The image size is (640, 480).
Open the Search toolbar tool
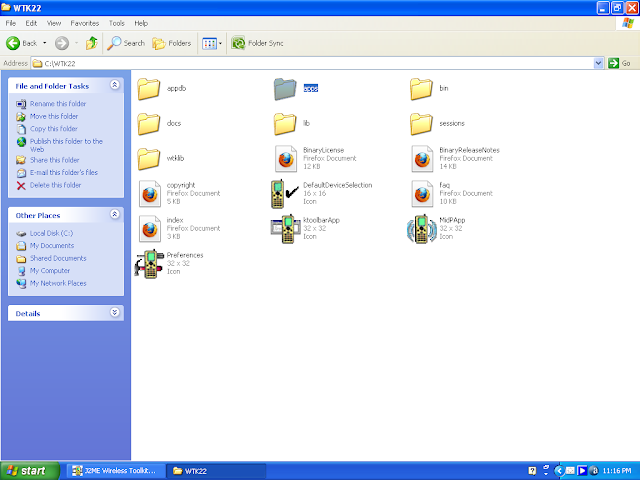pyautogui.click(x=126, y=43)
